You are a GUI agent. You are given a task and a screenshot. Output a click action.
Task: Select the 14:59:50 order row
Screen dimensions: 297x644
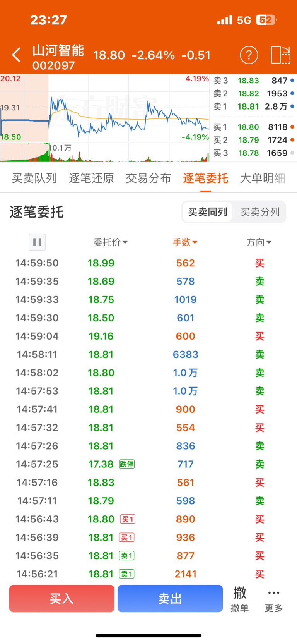tap(148, 263)
